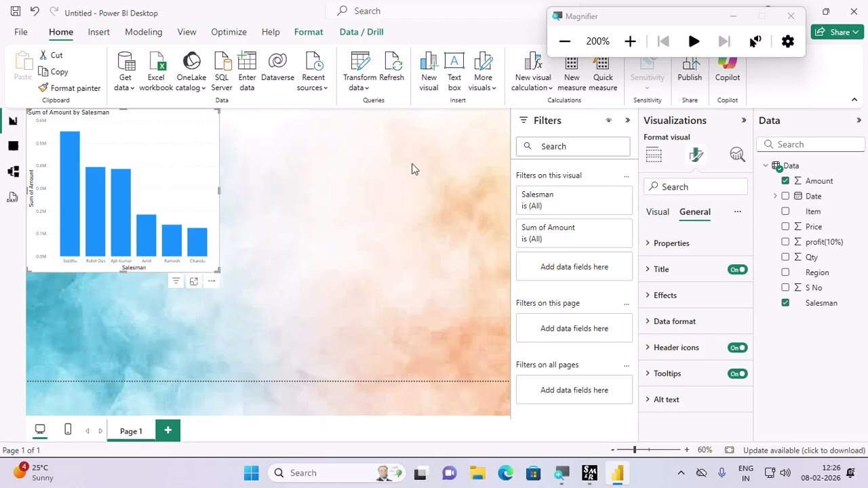Click the filter icon under the chart
868x488 pixels.
click(176, 281)
